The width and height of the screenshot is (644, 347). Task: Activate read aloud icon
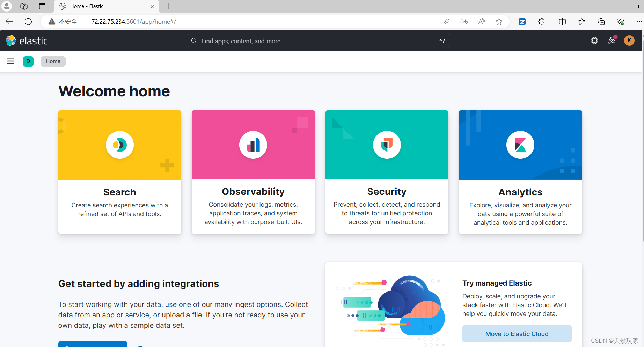[482, 22]
